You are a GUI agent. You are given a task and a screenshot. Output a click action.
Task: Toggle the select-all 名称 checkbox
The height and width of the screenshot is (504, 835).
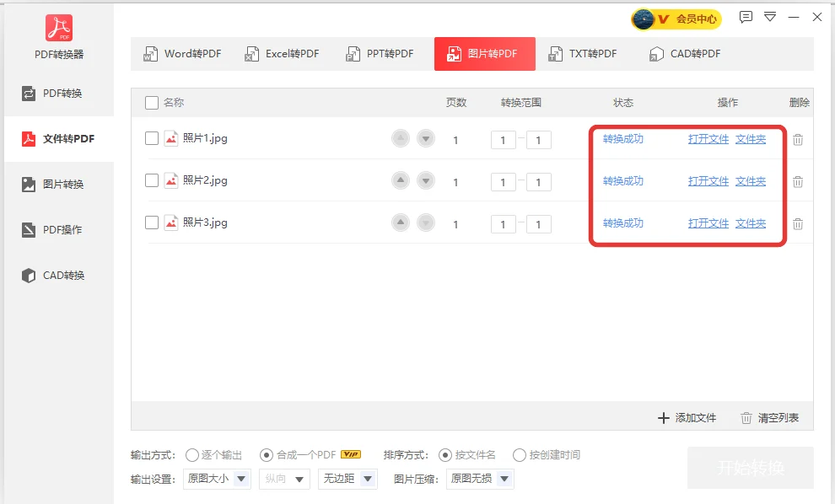click(152, 103)
